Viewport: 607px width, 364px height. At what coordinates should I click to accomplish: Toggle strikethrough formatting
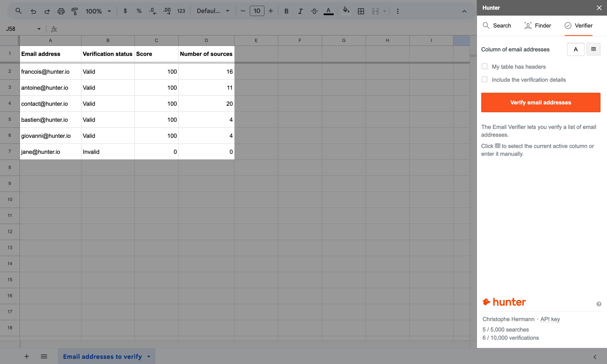click(x=314, y=11)
